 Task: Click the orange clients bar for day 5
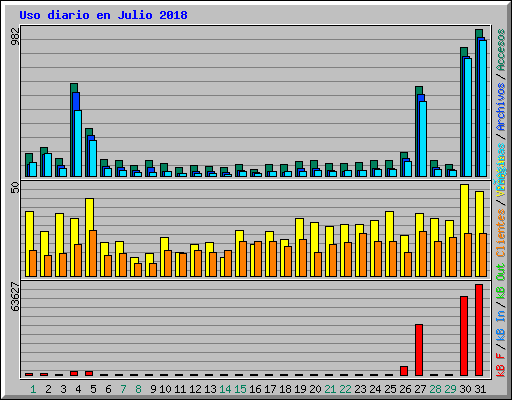pos(93,253)
